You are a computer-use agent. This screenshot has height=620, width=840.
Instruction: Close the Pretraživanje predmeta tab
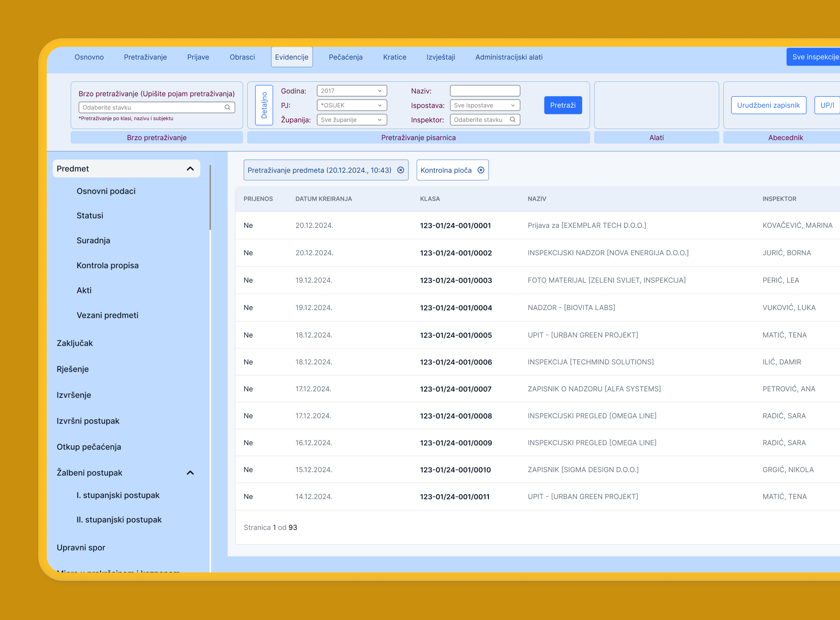[401, 170]
